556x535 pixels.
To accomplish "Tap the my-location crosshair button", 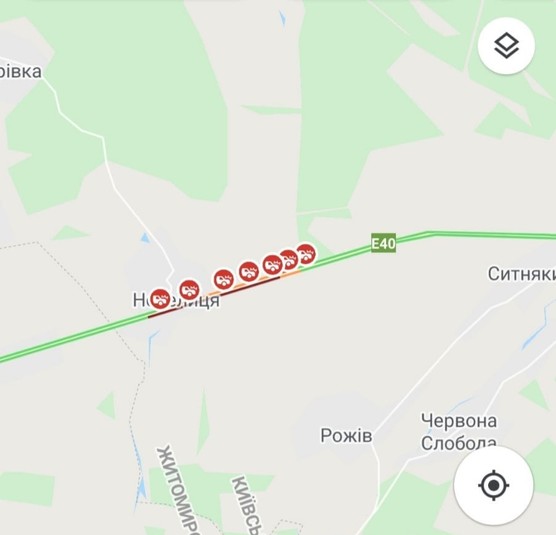I will 494,485.
